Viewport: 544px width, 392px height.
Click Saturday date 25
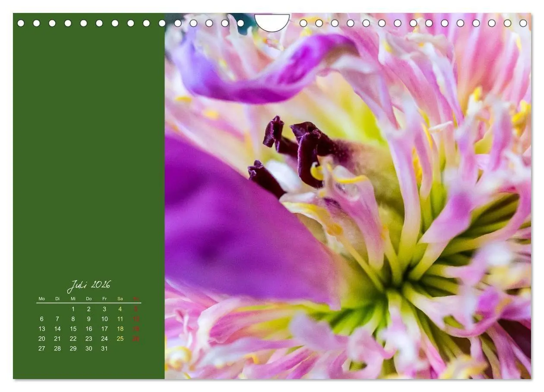point(120,339)
